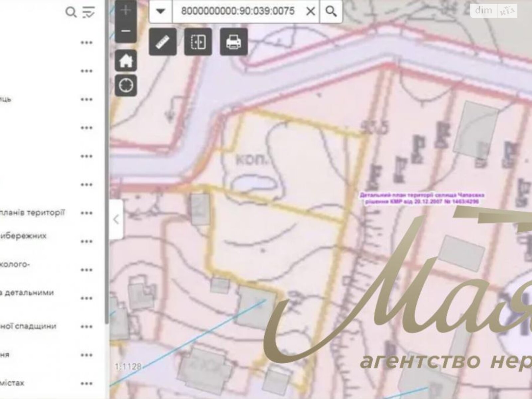Viewport: 532px width, 399px height.
Task: Open options menu for 'кологo-' layer
Action: tap(86, 270)
